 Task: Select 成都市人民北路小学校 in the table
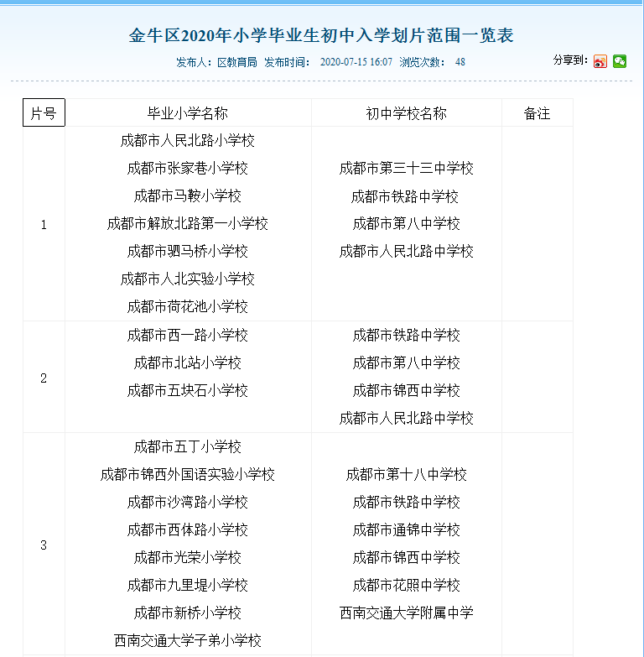click(188, 140)
